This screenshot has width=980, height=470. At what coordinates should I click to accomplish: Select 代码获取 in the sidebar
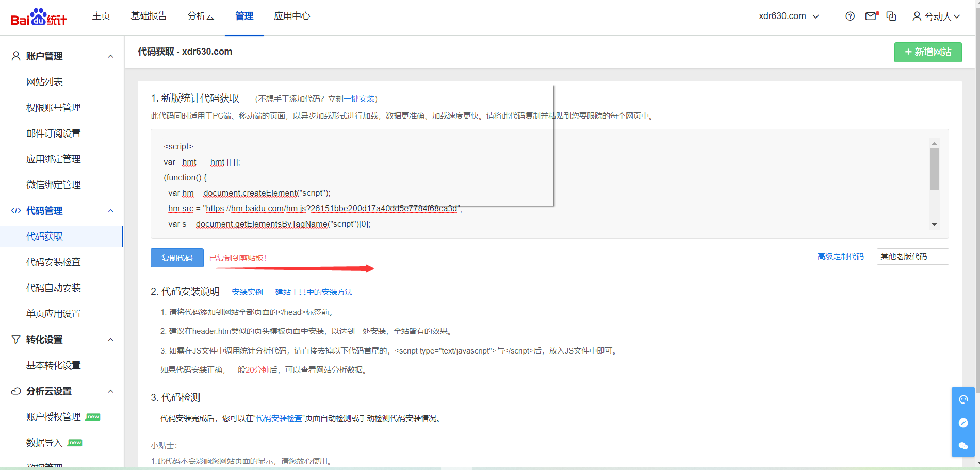pos(61,236)
